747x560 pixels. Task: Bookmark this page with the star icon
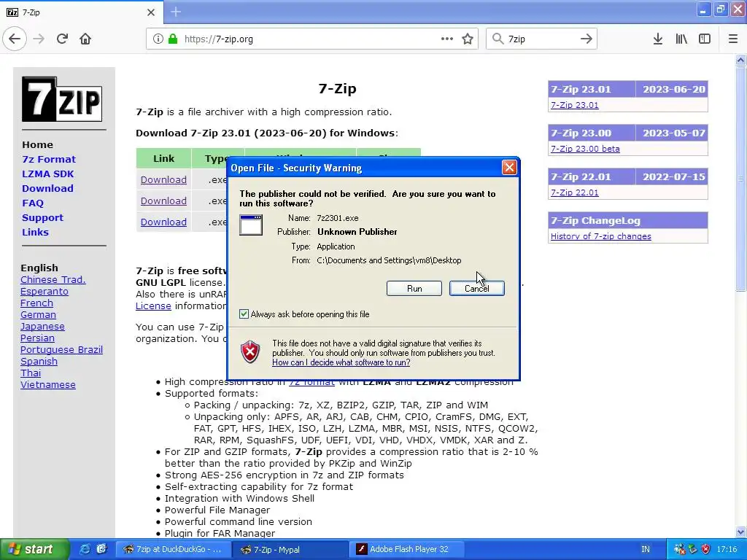tap(468, 39)
